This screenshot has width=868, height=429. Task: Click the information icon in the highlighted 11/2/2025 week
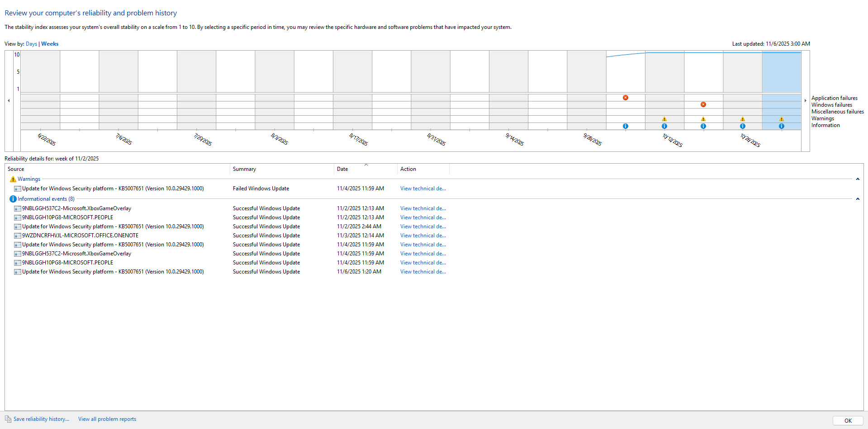[782, 126]
